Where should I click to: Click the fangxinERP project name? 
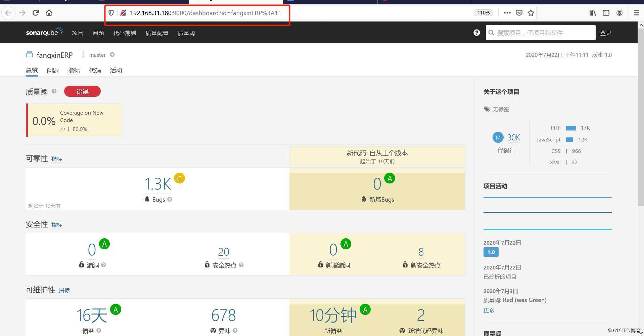click(x=55, y=55)
